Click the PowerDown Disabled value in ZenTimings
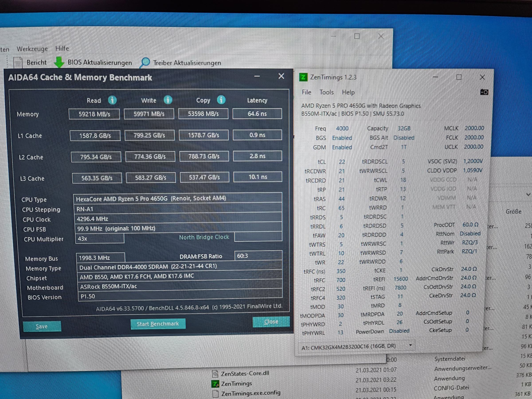 click(399, 331)
